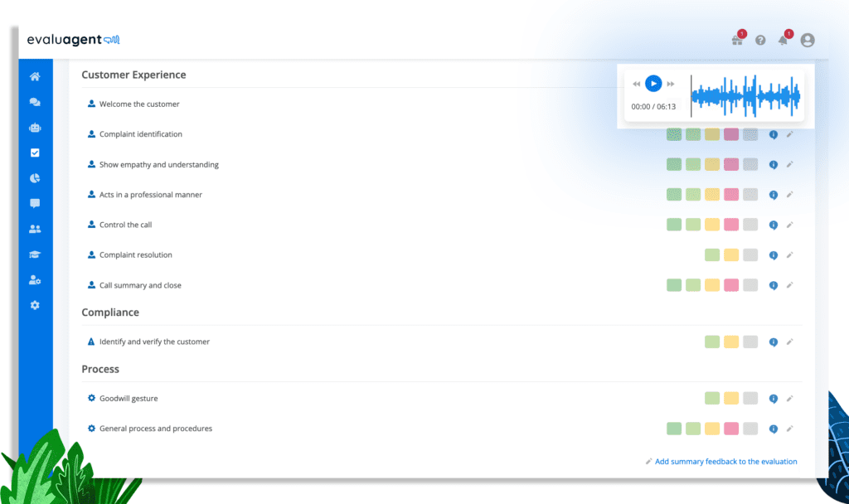Open info icon for Complaint resolution

click(774, 255)
